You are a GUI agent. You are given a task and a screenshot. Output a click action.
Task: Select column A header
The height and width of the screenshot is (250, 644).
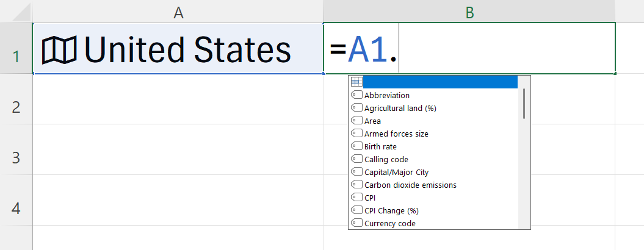(178, 12)
